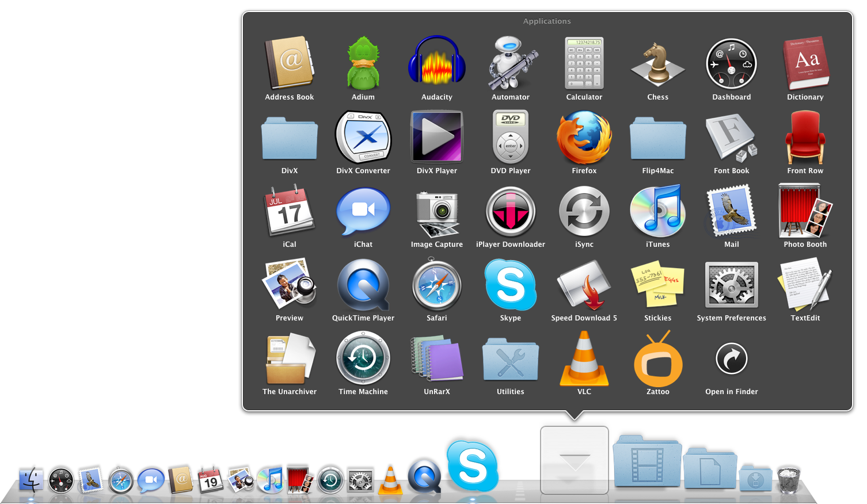Collapse the Applications stack in the Dock
The image size is (867, 504).
(x=575, y=460)
